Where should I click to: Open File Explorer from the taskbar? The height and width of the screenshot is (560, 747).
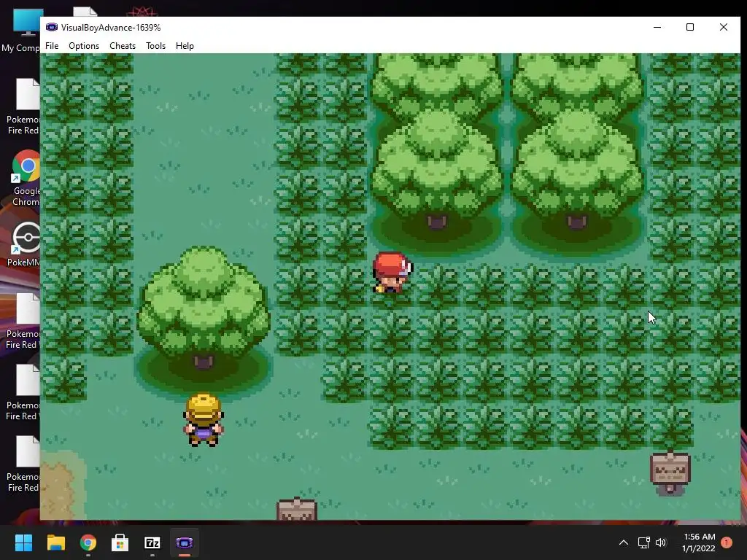[x=55, y=542]
